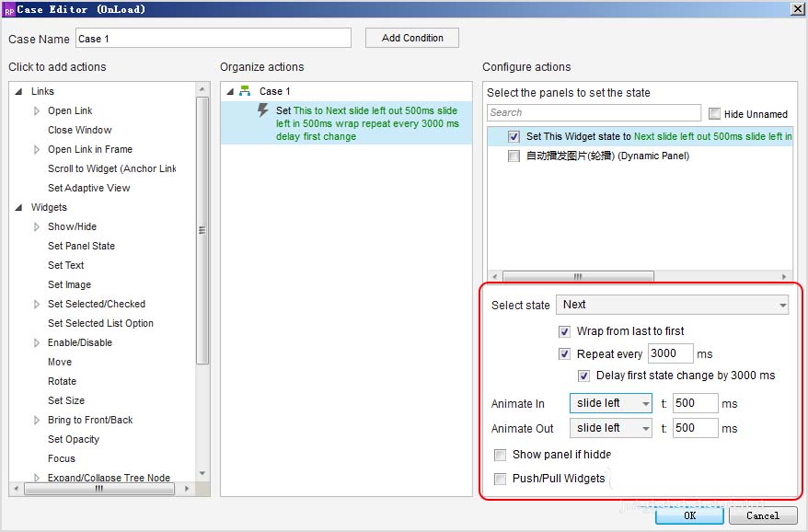Click actions list scroll down arrow
Screen dimensions: 808x532
202,474
